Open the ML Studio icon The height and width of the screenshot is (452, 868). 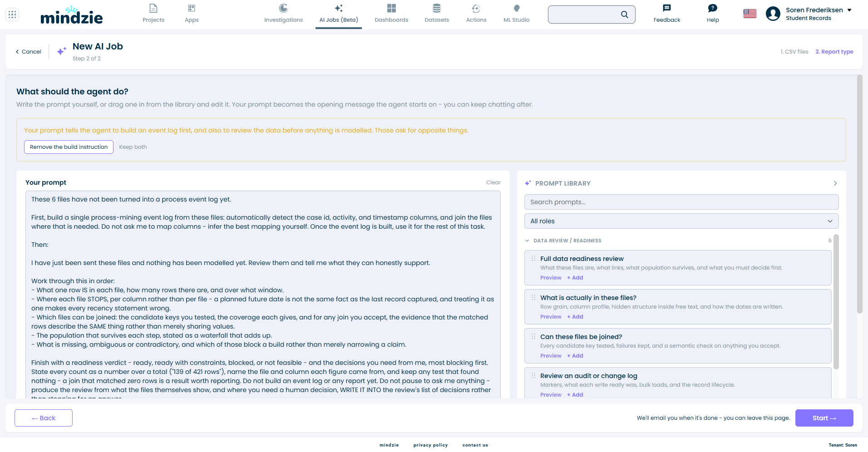pos(517,8)
